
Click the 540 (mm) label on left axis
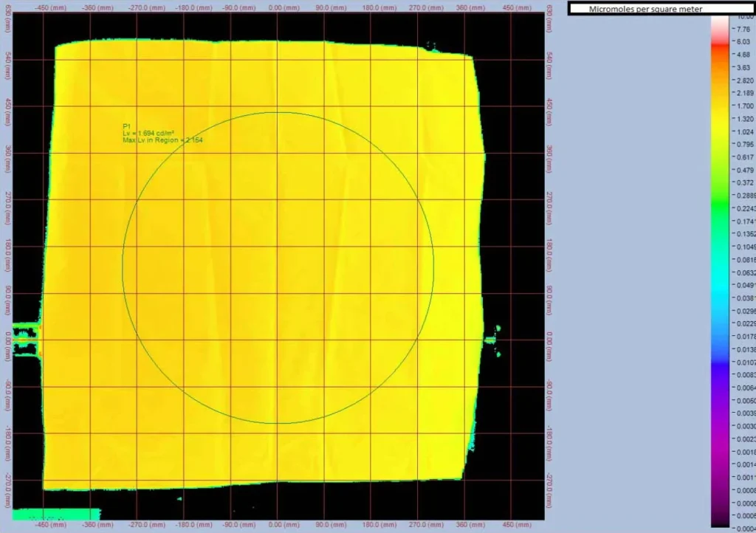pyautogui.click(x=7, y=60)
